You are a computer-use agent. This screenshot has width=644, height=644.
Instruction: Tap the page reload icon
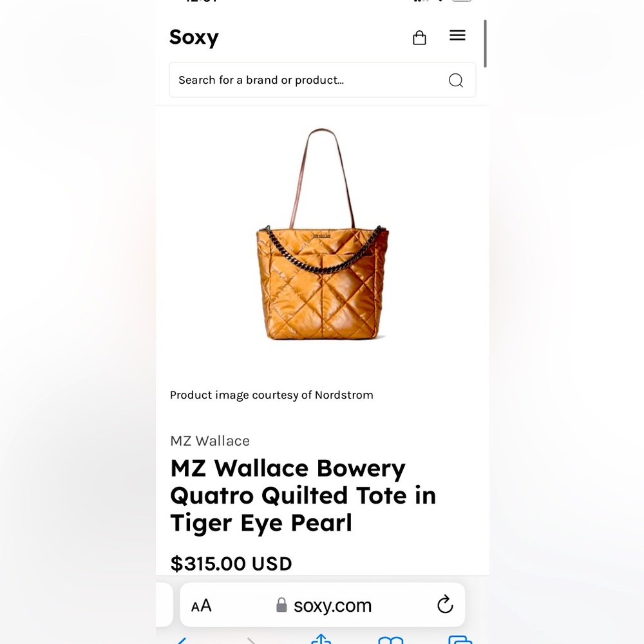(x=444, y=605)
